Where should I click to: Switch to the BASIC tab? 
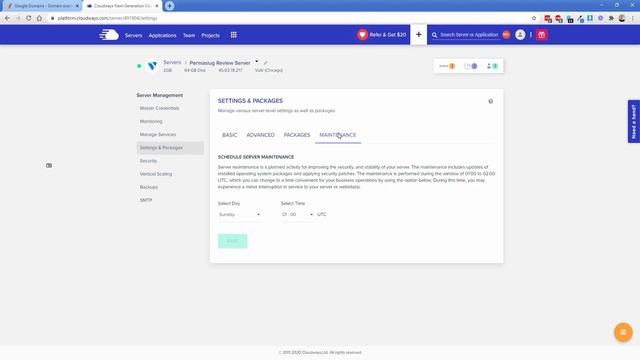(x=229, y=135)
